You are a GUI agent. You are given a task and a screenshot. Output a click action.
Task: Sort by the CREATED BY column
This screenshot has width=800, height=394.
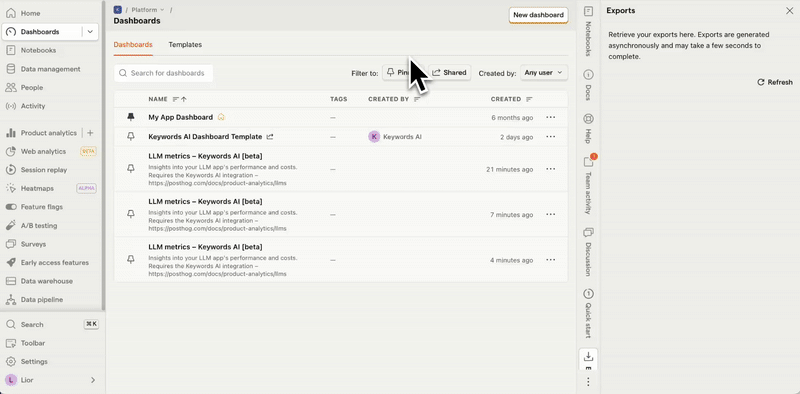(x=394, y=99)
